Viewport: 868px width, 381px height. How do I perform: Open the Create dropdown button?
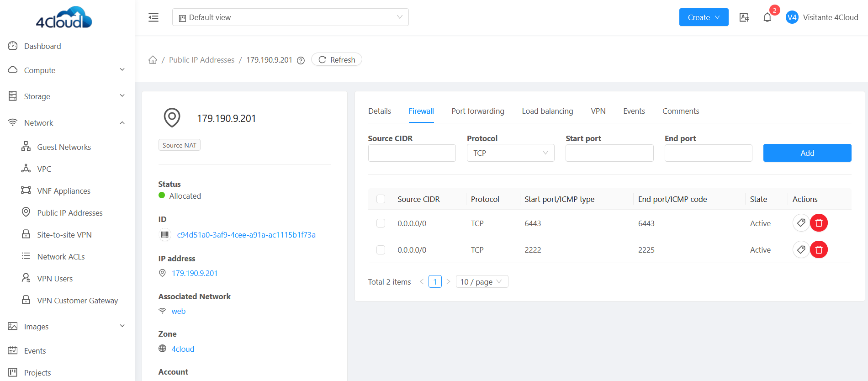pyautogui.click(x=704, y=17)
